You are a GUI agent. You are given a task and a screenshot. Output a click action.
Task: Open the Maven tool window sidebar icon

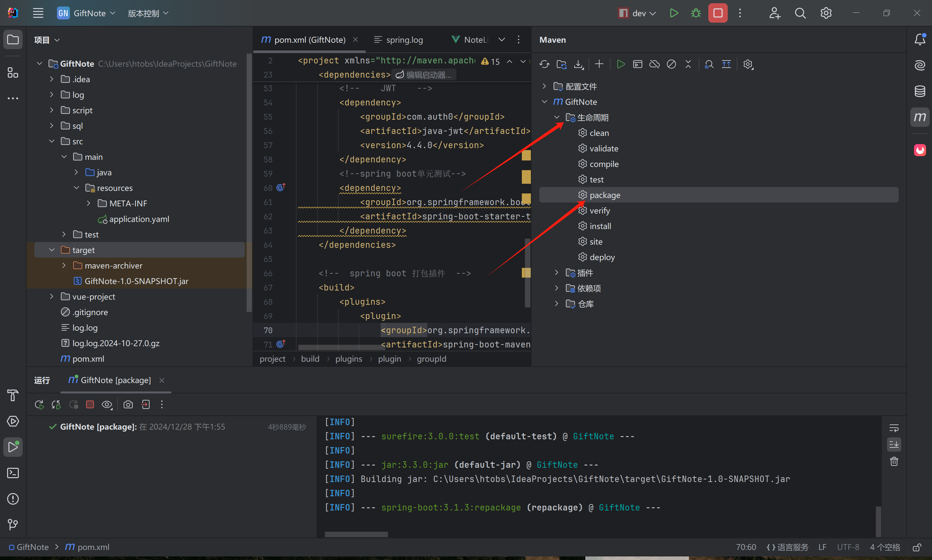click(x=920, y=117)
